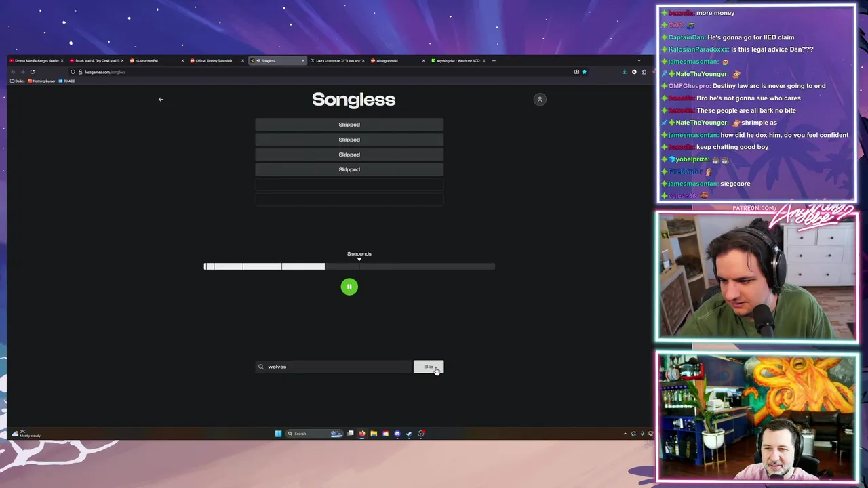Open Steam from the taskbar

409,434
